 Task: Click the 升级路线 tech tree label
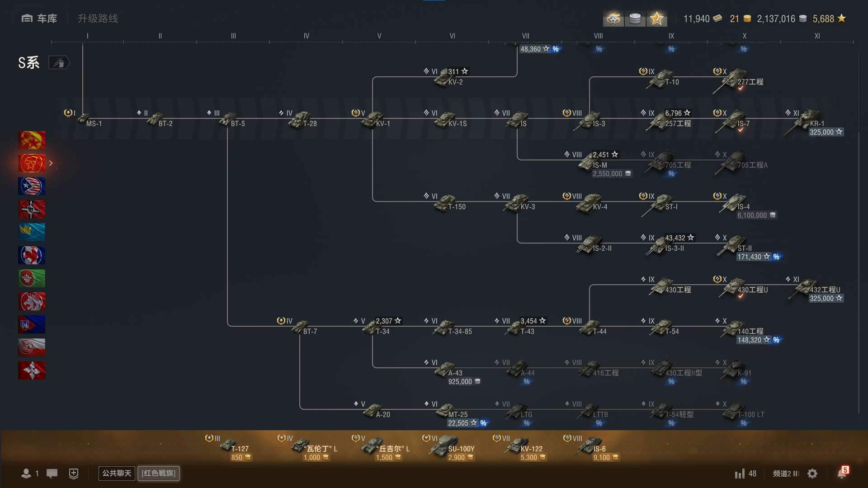[98, 19]
